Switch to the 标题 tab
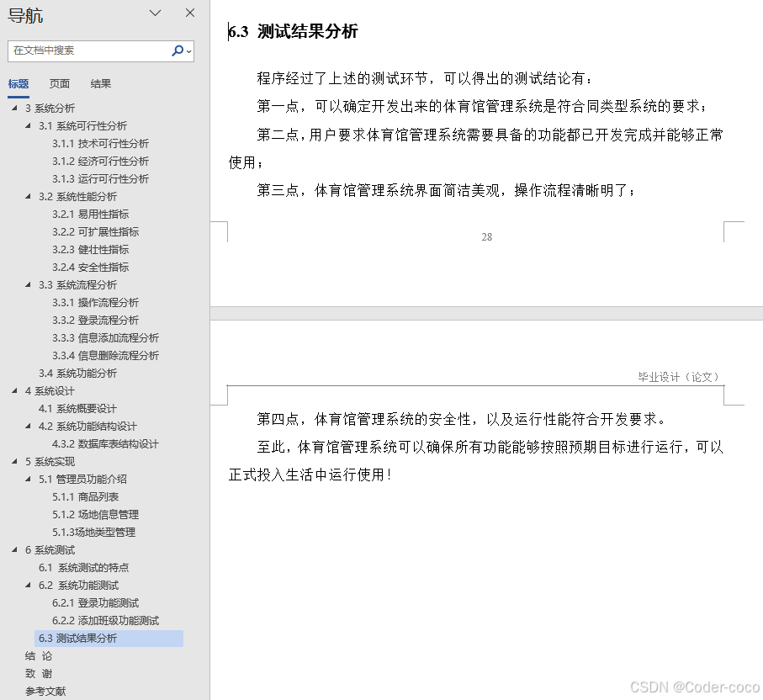 pos(19,84)
